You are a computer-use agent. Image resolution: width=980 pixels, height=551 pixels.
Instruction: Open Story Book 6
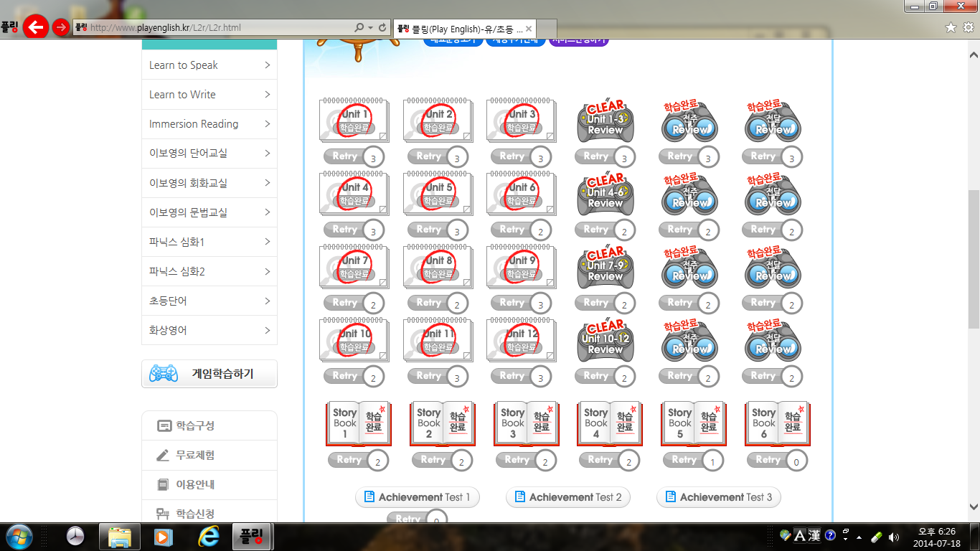[778, 423]
